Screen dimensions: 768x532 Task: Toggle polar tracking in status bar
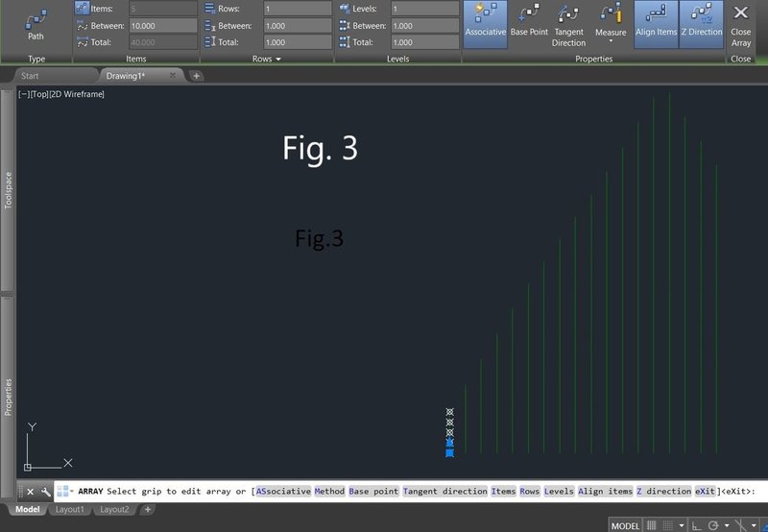[x=713, y=525]
